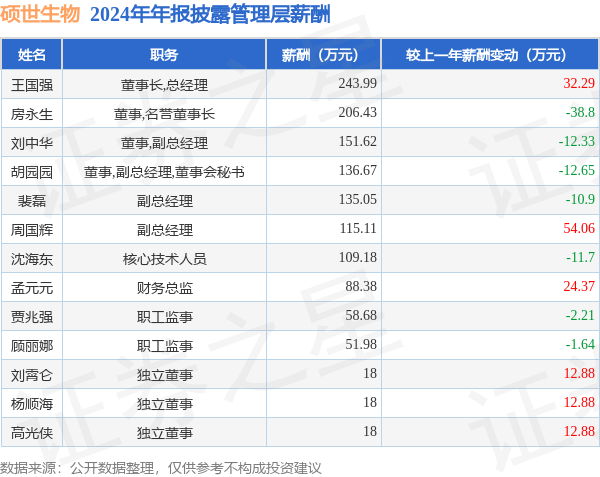Viewport: 600px width, 477px height.
Task: Select 职工监事 in 贾兆强's row
Action: click(x=165, y=317)
